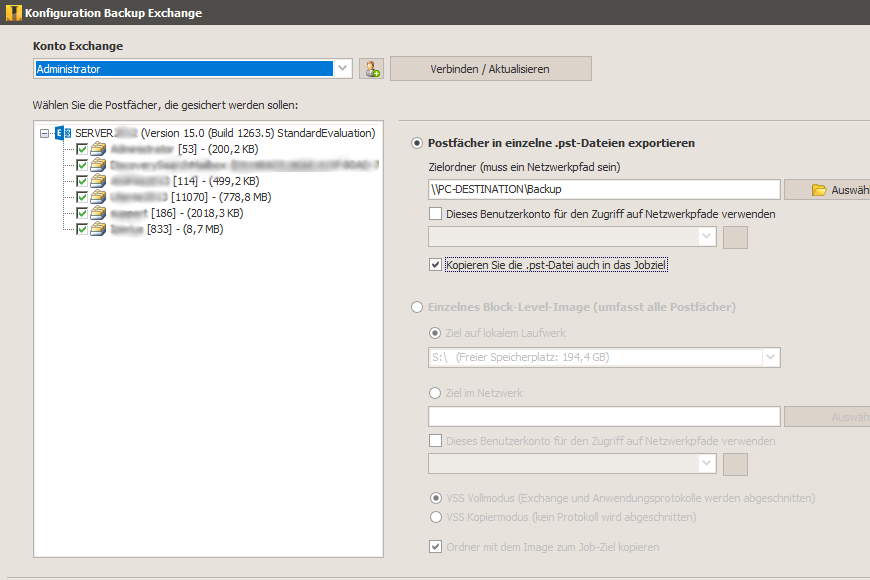The height and width of the screenshot is (580, 870).
Task: Open the Konto Exchange account dropdown
Action: (343, 69)
